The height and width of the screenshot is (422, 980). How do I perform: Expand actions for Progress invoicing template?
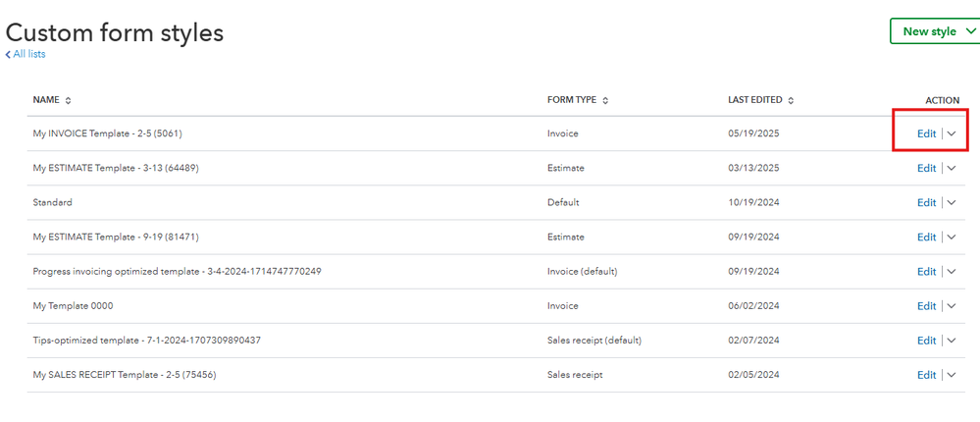point(952,271)
